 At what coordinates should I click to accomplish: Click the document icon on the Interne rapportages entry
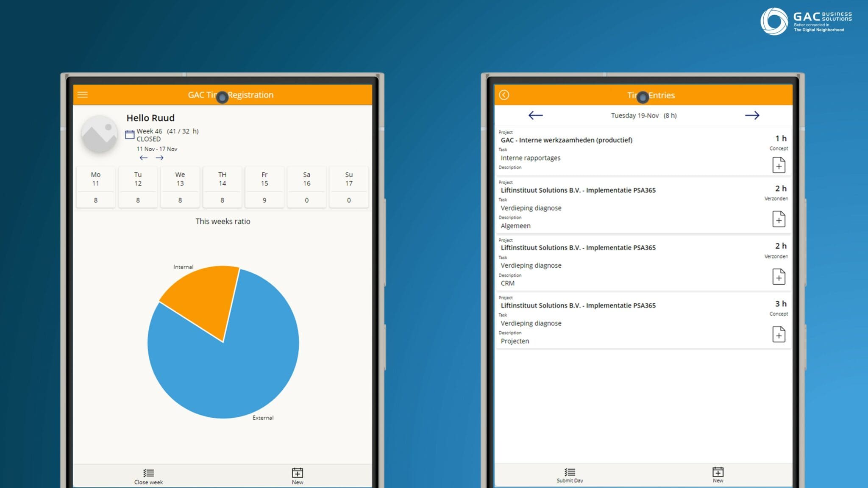pos(779,166)
